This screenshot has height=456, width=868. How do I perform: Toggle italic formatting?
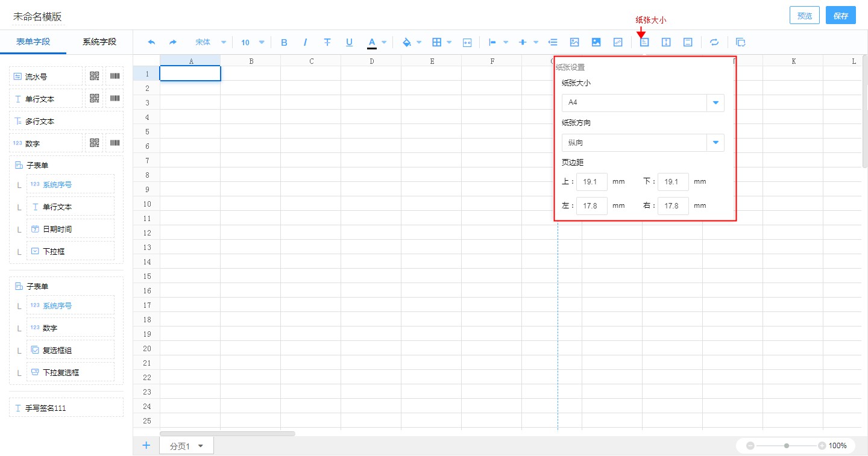point(306,42)
